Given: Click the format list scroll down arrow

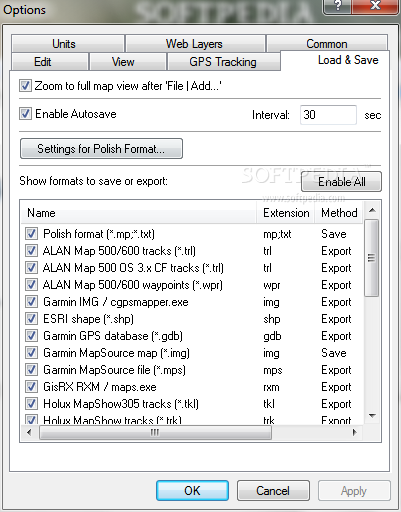Looking at the screenshot, I should pos(372,416).
